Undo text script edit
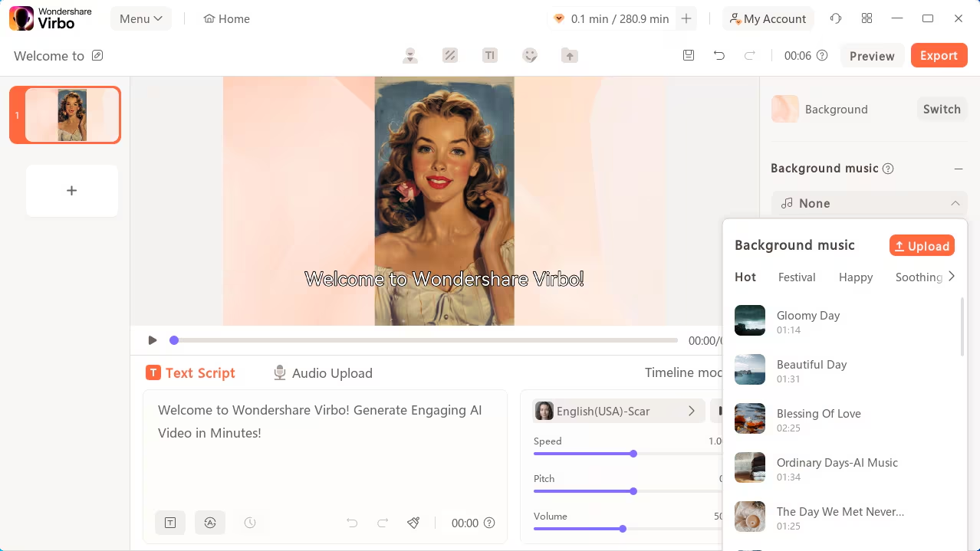This screenshot has width=980, height=551. pyautogui.click(x=352, y=523)
